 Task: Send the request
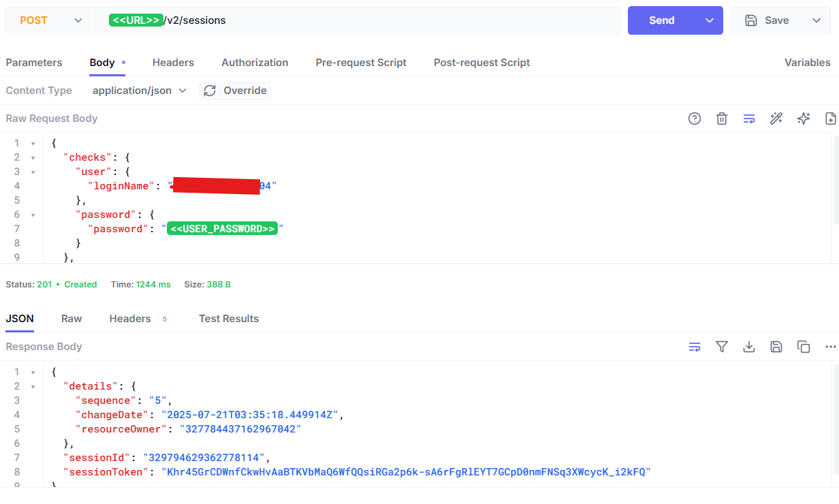tap(661, 20)
